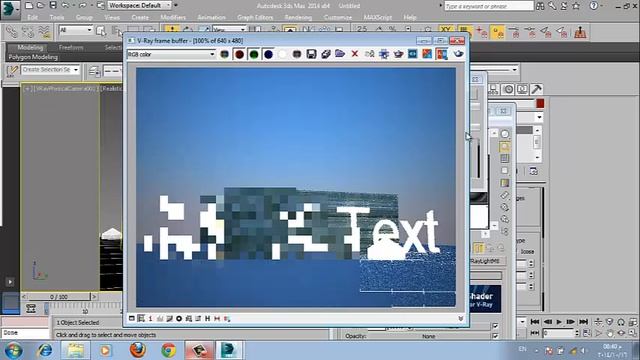Open Internet Explorer from taskbar

pos(45,350)
